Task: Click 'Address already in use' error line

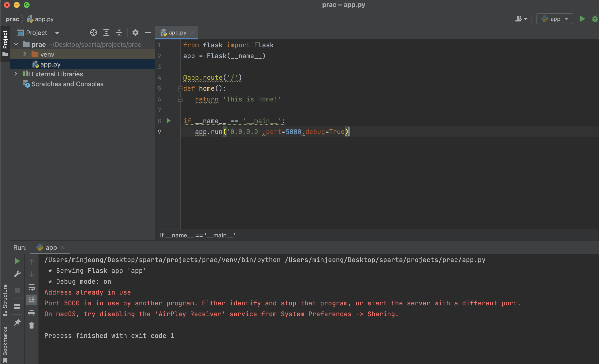Action: (87, 292)
